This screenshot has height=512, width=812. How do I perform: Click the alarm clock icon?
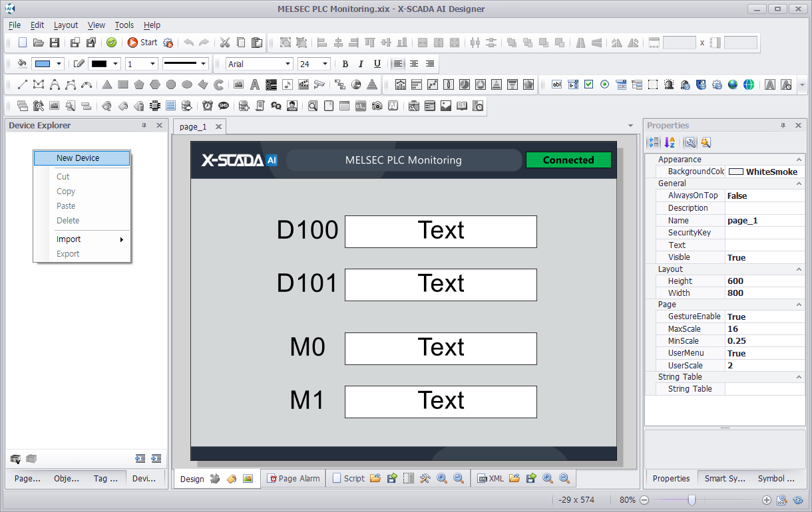(x=208, y=106)
